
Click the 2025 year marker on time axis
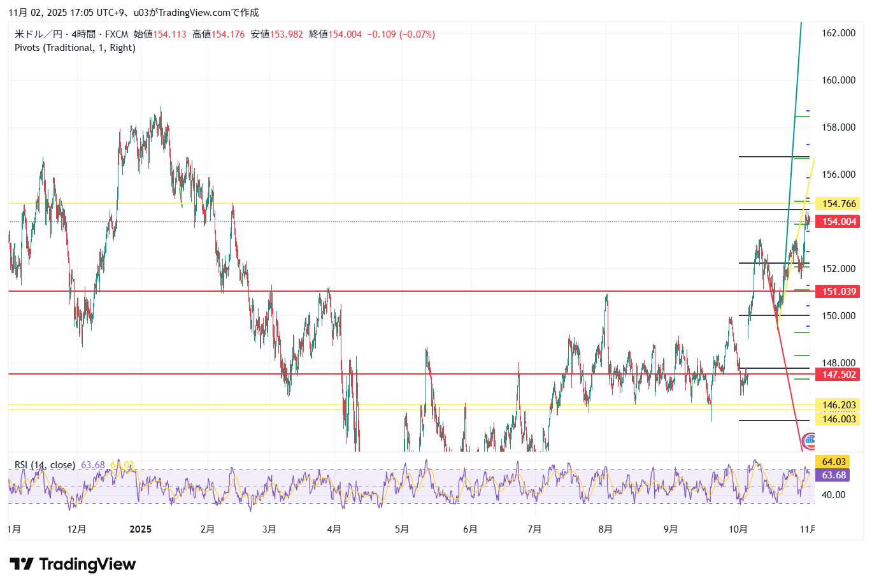[140, 529]
